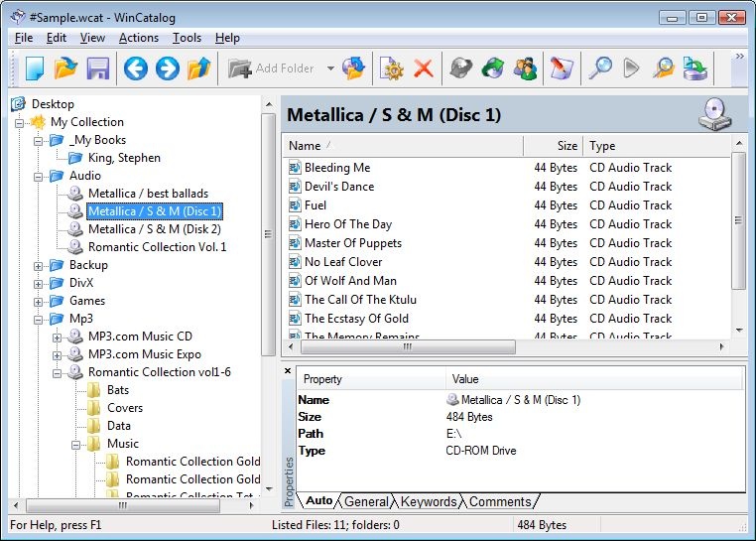Open the Help menu

pos(227,38)
